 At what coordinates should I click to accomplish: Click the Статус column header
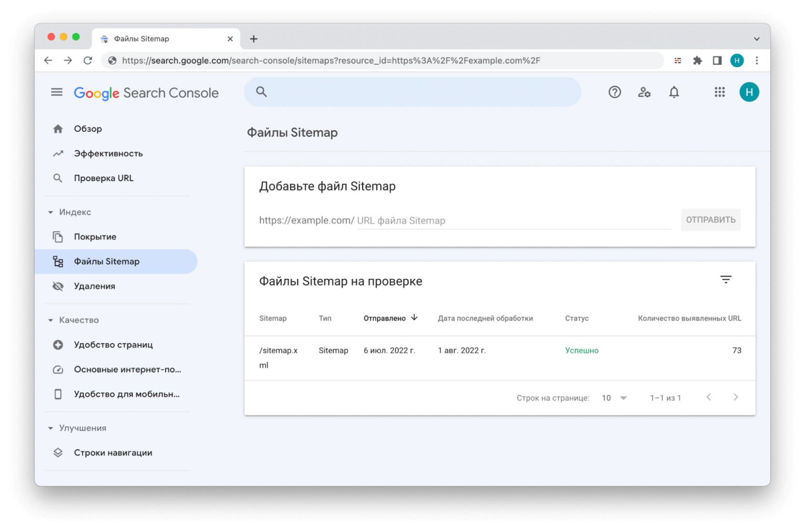point(577,318)
